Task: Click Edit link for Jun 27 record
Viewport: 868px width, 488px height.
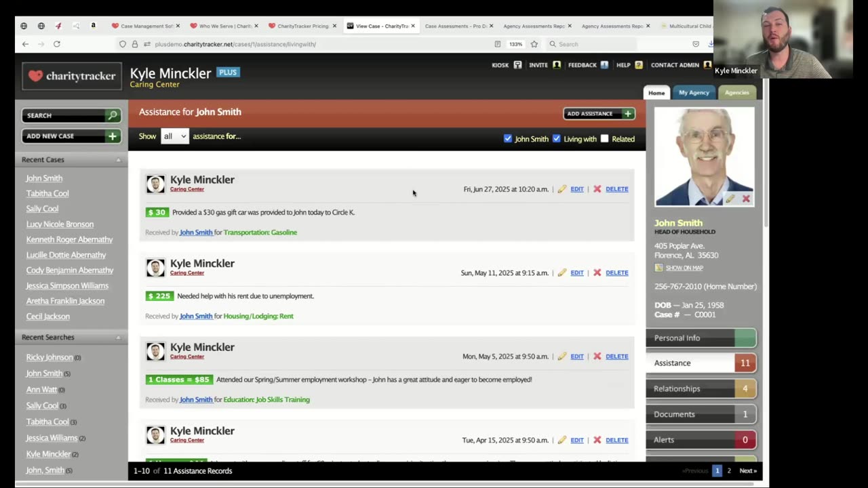Action: (577, 189)
